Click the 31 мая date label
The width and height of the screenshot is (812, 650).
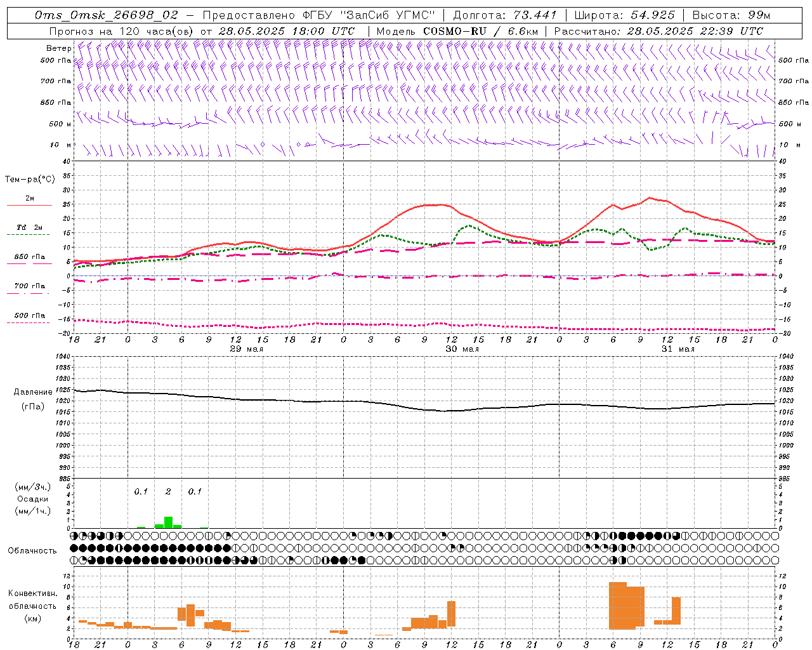678,349
